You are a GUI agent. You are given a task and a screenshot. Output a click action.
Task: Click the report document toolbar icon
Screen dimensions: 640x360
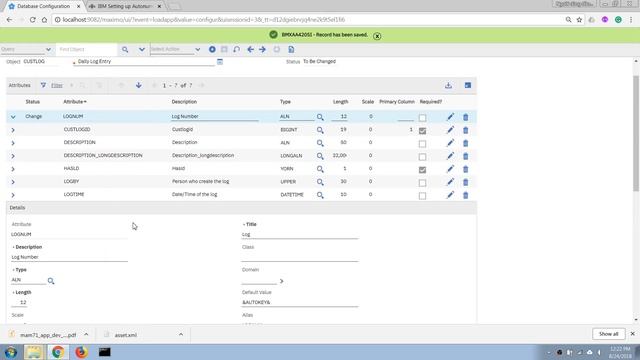coord(291,49)
